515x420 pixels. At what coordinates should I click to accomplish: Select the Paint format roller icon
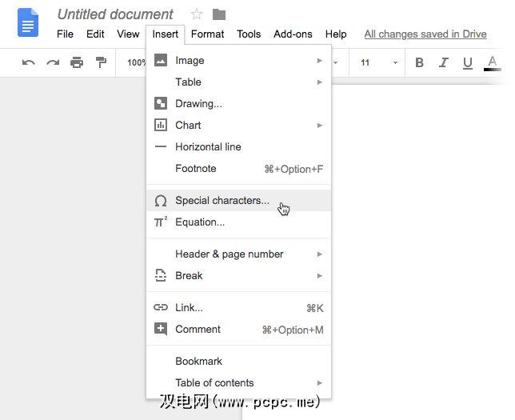[101, 62]
